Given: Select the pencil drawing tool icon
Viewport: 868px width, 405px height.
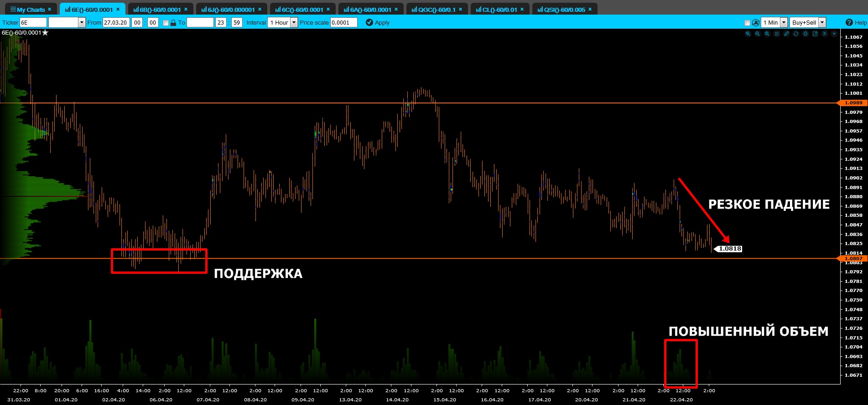Looking at the screenshot, I should coord(786,34).
